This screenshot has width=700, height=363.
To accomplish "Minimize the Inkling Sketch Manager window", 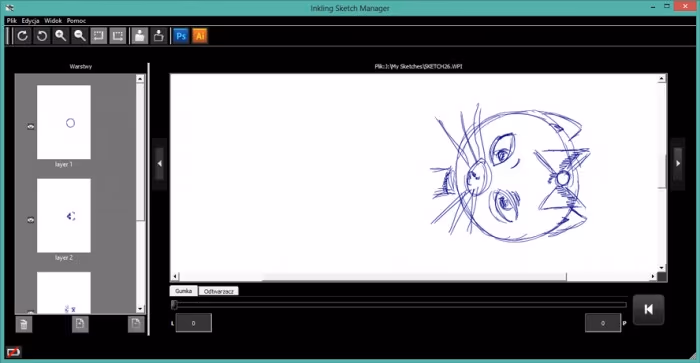I will click(x=653, y=7).
